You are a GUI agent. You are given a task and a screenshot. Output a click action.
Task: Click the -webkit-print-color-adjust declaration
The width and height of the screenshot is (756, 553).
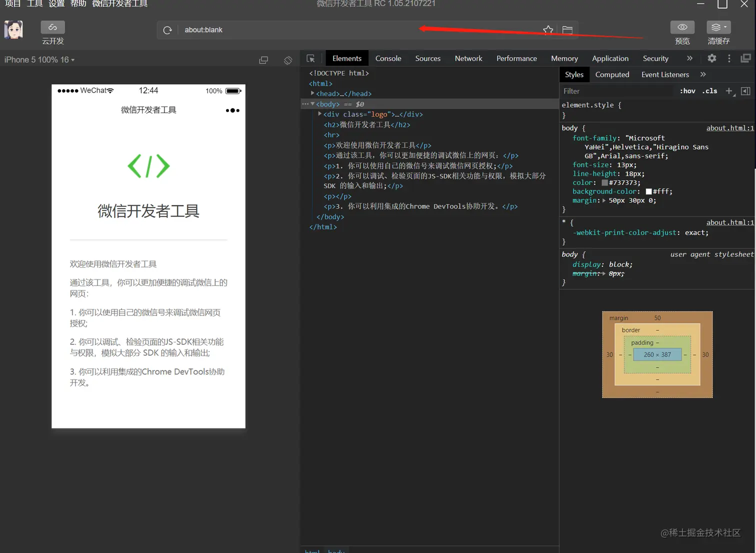[640, 232]
